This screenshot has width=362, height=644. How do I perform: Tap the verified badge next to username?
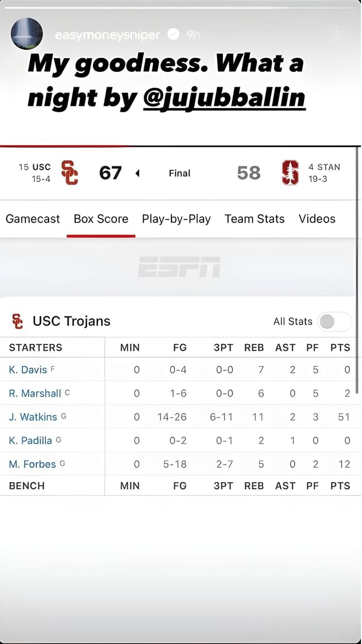pyautogui.click(x=174, y=35)
